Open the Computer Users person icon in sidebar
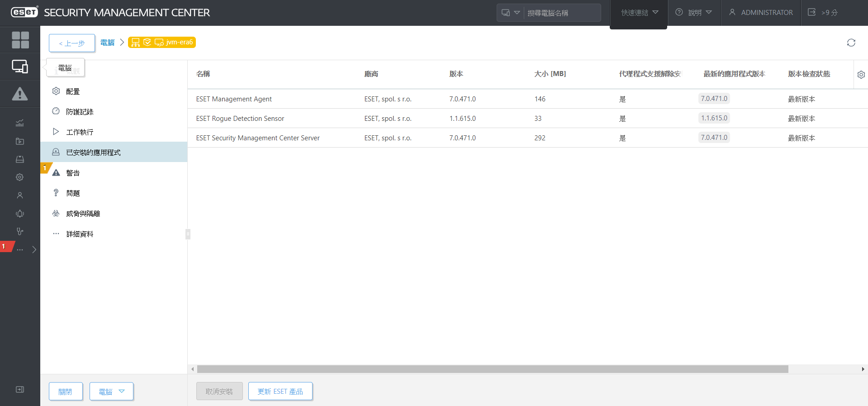Screen dimensions: 868x406 point(20,196)
